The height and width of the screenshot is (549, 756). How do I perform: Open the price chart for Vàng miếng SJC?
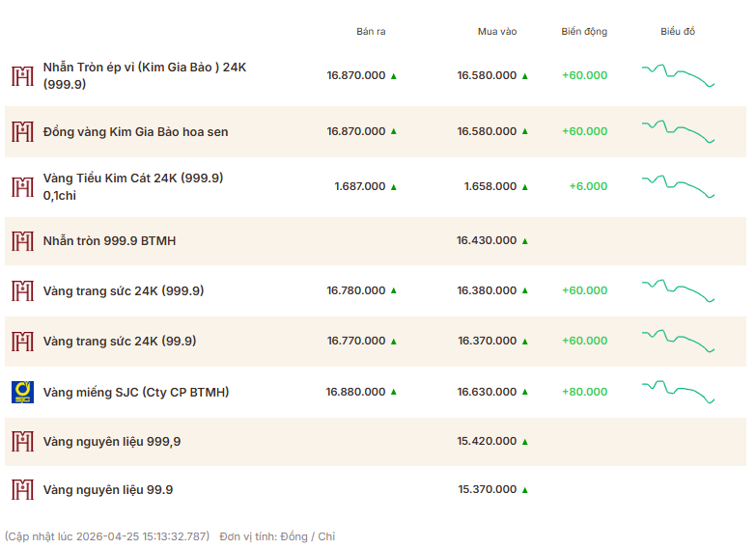(678, 392)
